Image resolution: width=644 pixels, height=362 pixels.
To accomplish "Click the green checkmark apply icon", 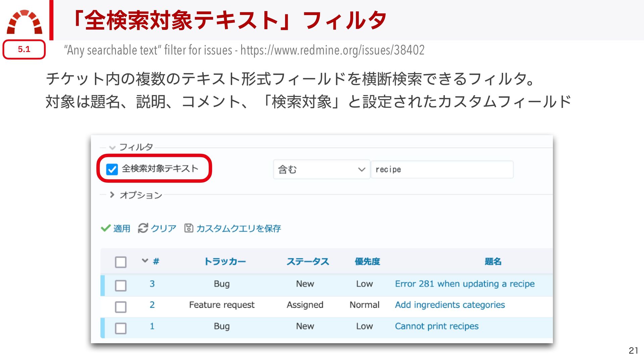I will point(105,228).
